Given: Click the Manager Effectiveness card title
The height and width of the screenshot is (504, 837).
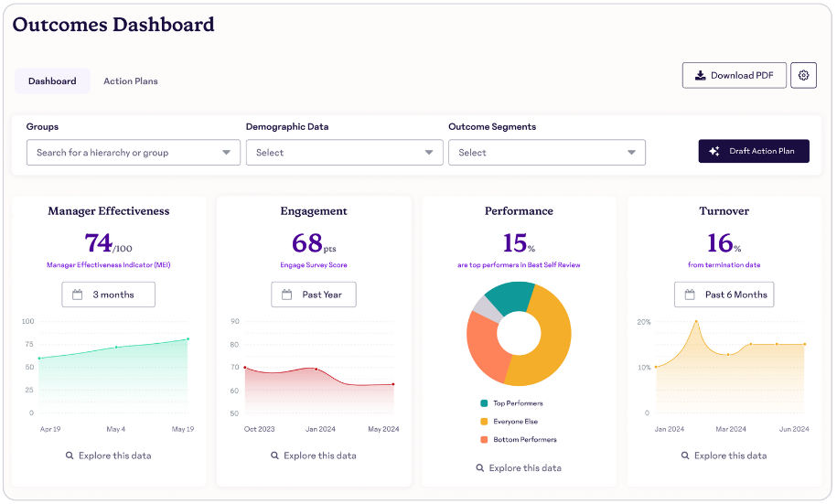Looking at the screenshot, I should pyautogui.click(x=108, y=211).
